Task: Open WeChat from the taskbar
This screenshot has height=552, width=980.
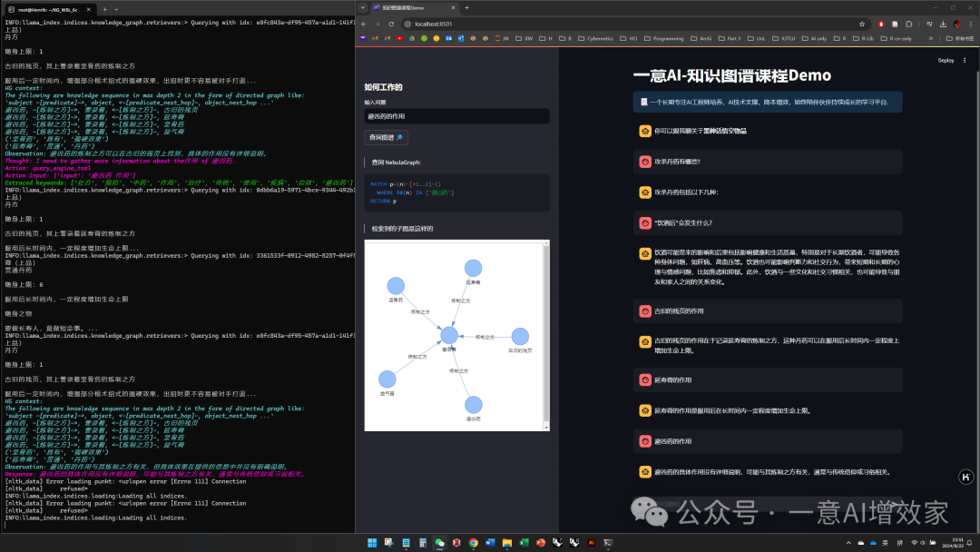Action: tap(439, 543)
